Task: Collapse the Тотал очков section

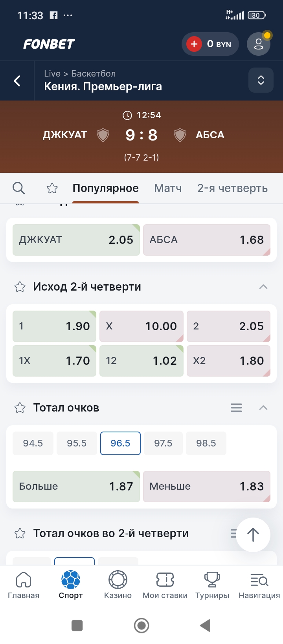Action: 263,408
